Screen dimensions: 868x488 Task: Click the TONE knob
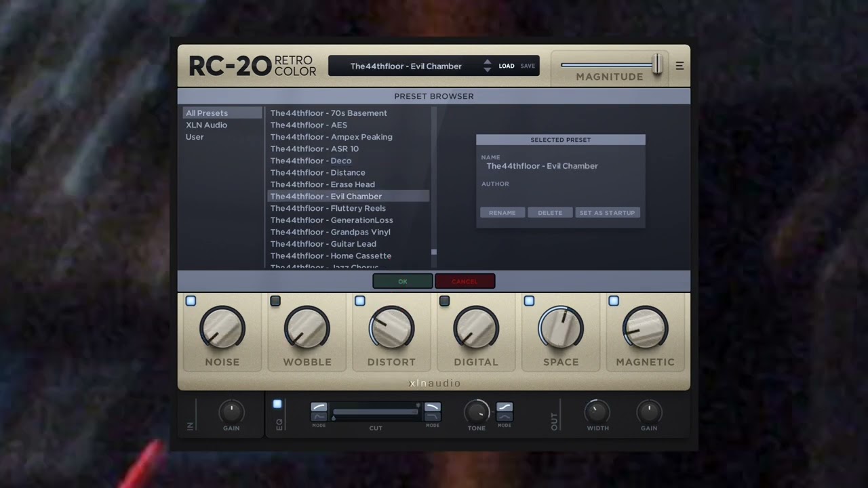click(x=477, y=411)
